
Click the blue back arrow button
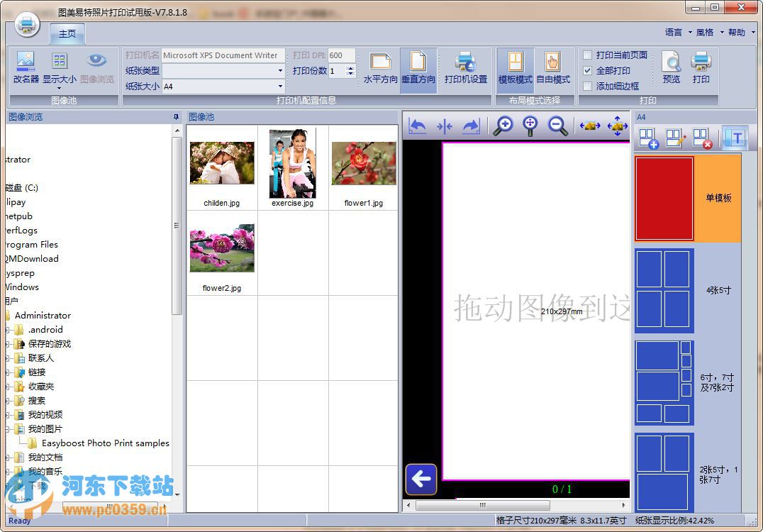[421, 480]
